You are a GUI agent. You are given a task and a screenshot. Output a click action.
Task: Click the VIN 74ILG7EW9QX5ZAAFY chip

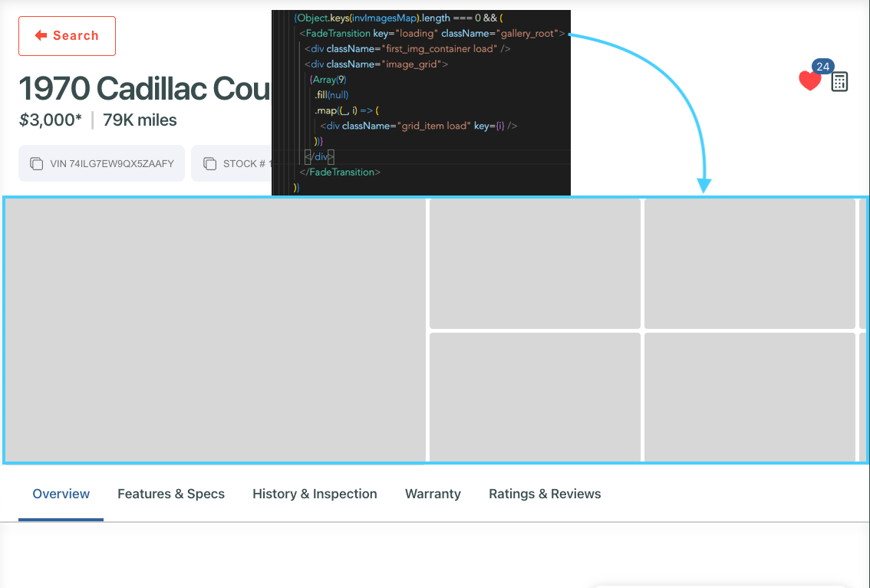[x=101, y=163]
